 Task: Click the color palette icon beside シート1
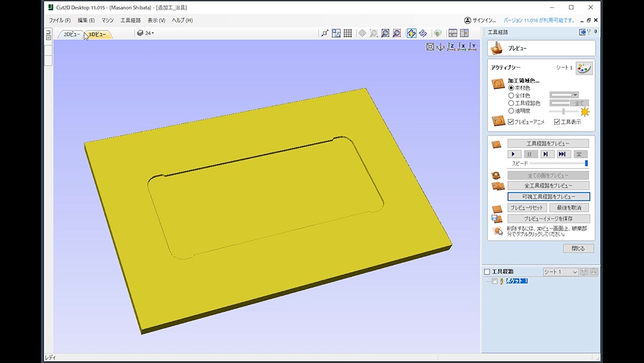click(x=584, y=68)
